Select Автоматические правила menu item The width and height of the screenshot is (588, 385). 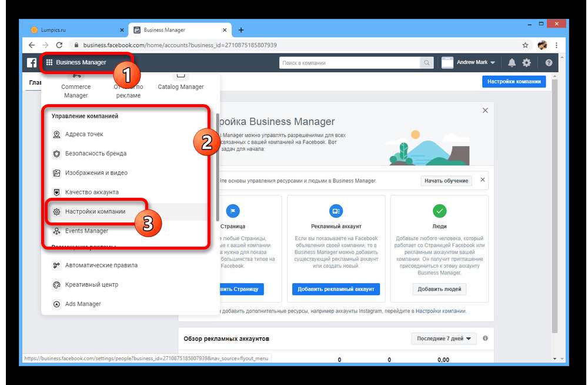[x=101, y=265]
